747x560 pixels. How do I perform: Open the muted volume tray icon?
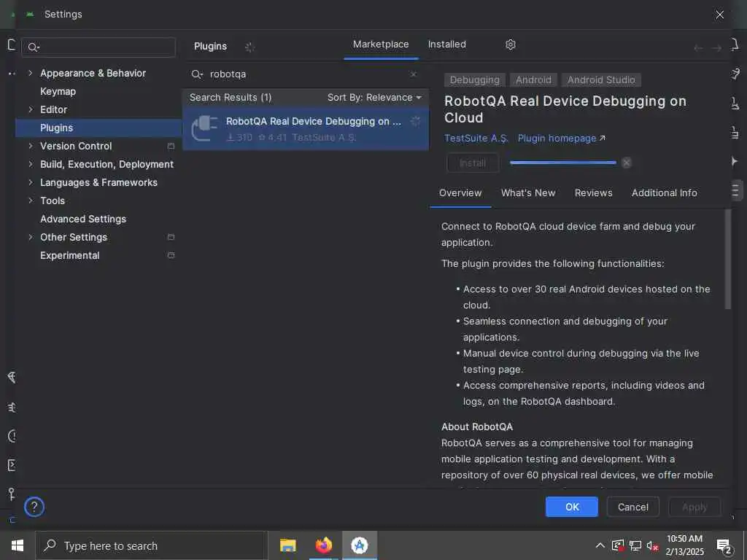click(x=652, y=545)
